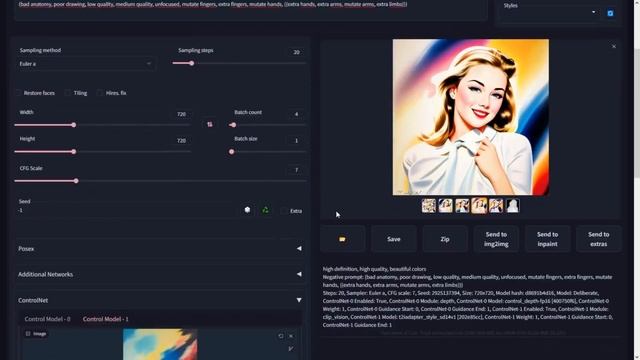The image size is (640, 360).
Task: Toggle the Tiling checkbox
Action: tap(68, 93)
